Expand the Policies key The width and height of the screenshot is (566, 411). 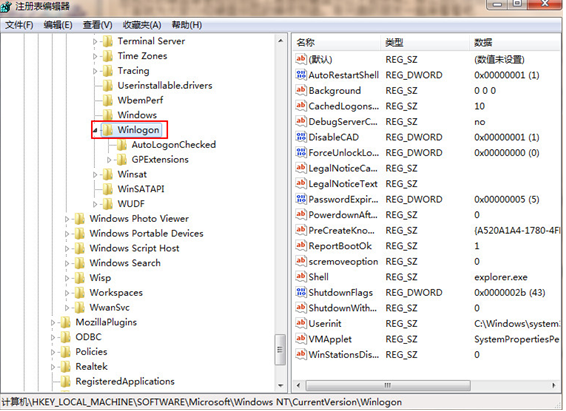click(53, 352)
